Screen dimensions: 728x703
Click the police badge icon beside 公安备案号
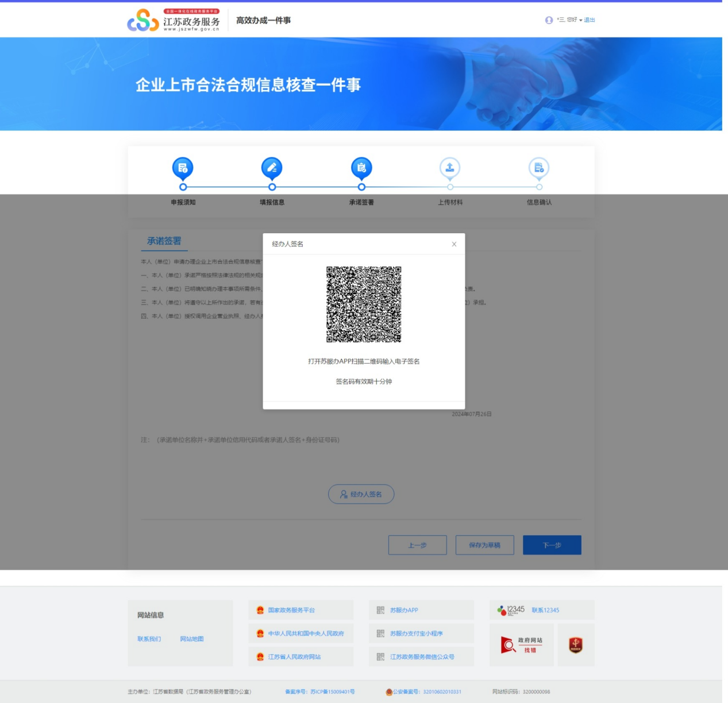click(x=389, y=692)
